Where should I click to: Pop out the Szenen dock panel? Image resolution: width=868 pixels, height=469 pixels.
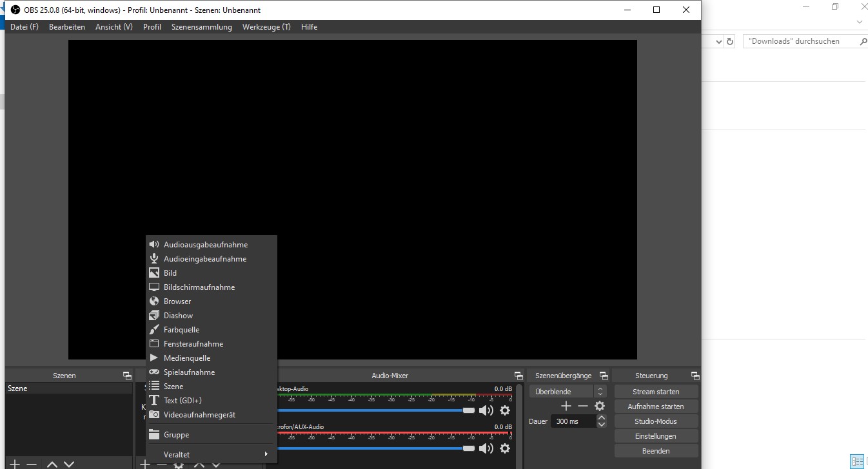(x=127, y=376)
